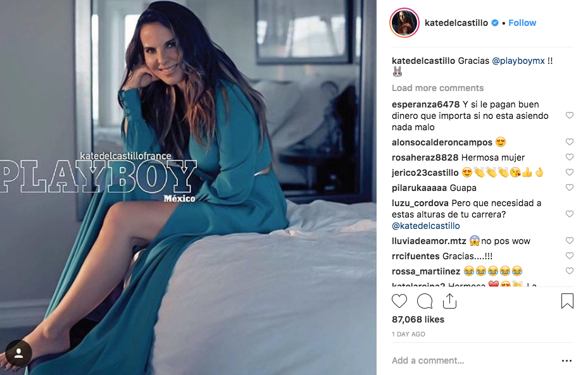Image resolution: width=588 pixels, height=375 pixels.
Task: Like the rossa_martiinez comment
Action: pyautogui.click(x=569, y=271)
